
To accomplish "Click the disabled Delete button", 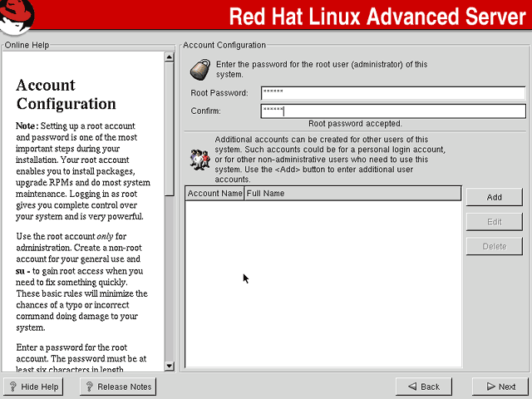I will (x=495, y=246).
